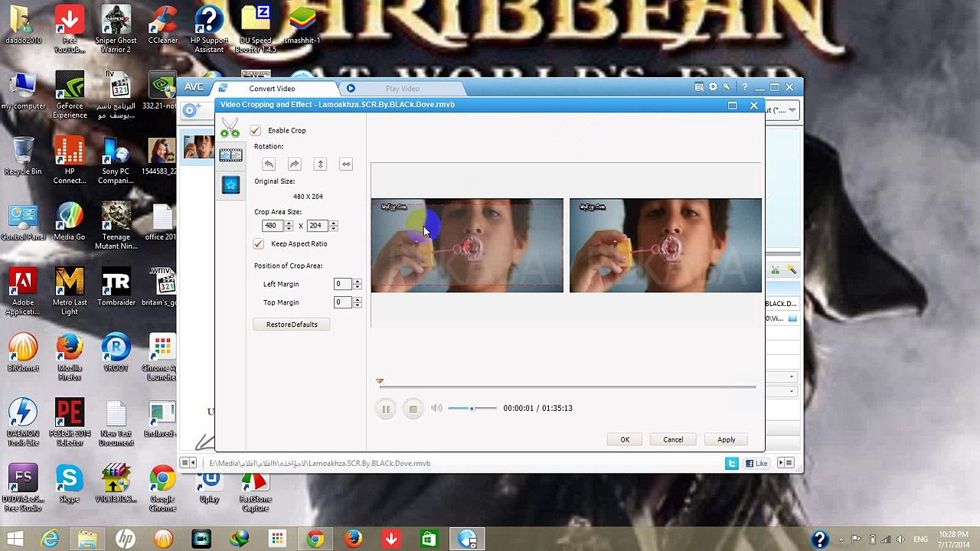Maximize the Video Cropping and Effect dialog

tap(732, 106)
